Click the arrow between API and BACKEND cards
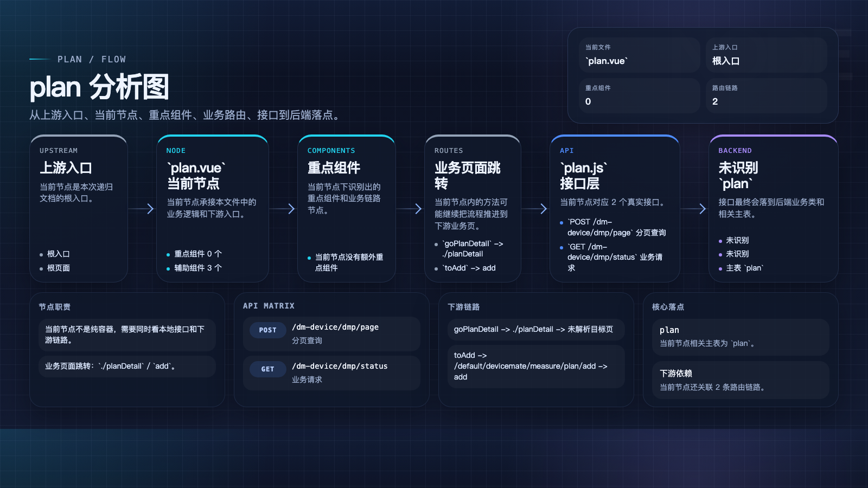 pyautogui.click(x=694, y=209)
